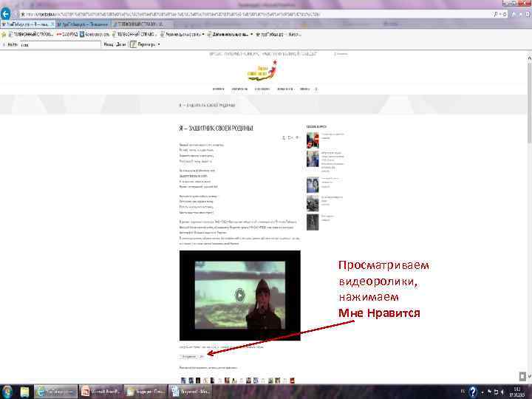This screenshot has width=532, height=399.
Task: Click the second sidebar news thumbnail
Action: [313, 159]
